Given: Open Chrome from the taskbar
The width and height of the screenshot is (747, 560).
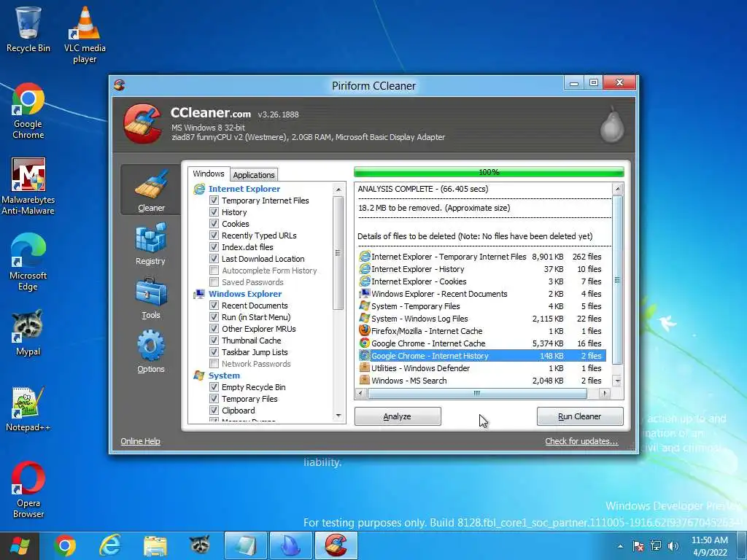Looking at the screenshot, I should point(65,545).
